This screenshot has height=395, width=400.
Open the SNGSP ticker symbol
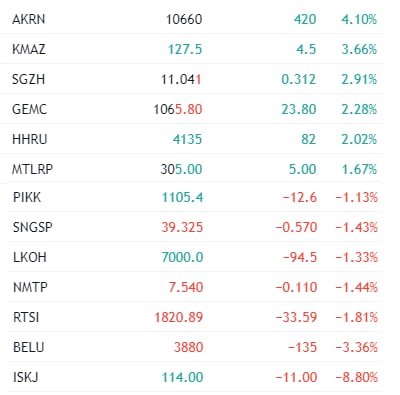pyautogui.click(x=33, y=227)
